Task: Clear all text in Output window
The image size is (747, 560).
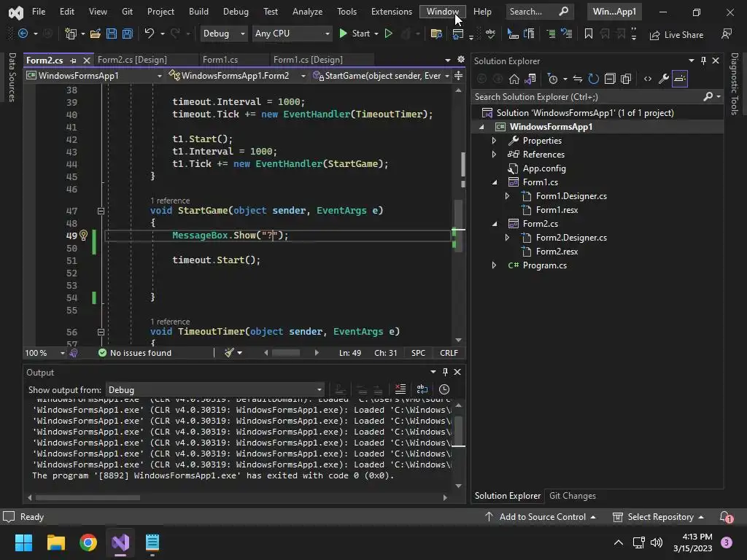Action: tap(400, 389)
